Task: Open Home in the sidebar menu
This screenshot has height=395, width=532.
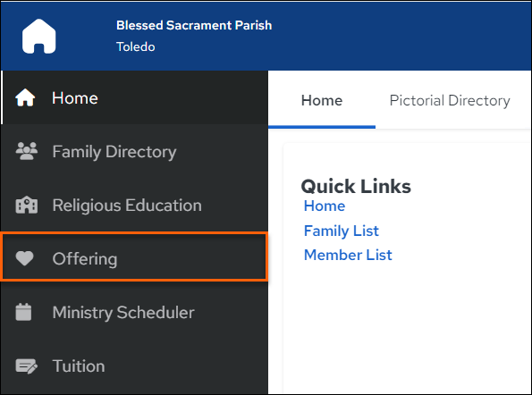Action: [x=134, y=97]
